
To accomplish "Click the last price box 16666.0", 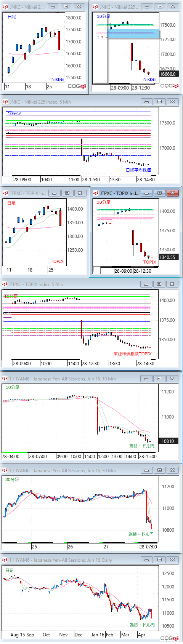I will click(169, 74).
